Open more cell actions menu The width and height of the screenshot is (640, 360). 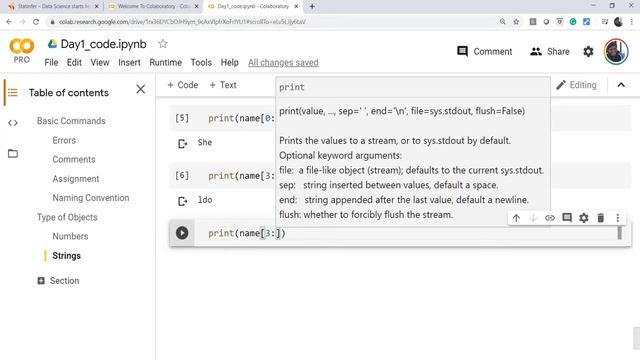(618, 218)
